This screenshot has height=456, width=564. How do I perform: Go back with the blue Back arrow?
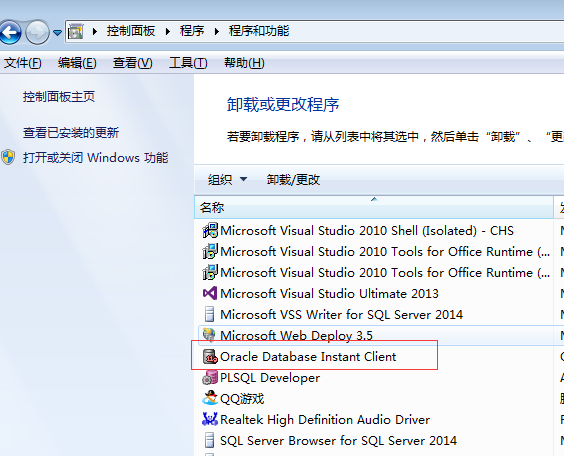[10, 32]
